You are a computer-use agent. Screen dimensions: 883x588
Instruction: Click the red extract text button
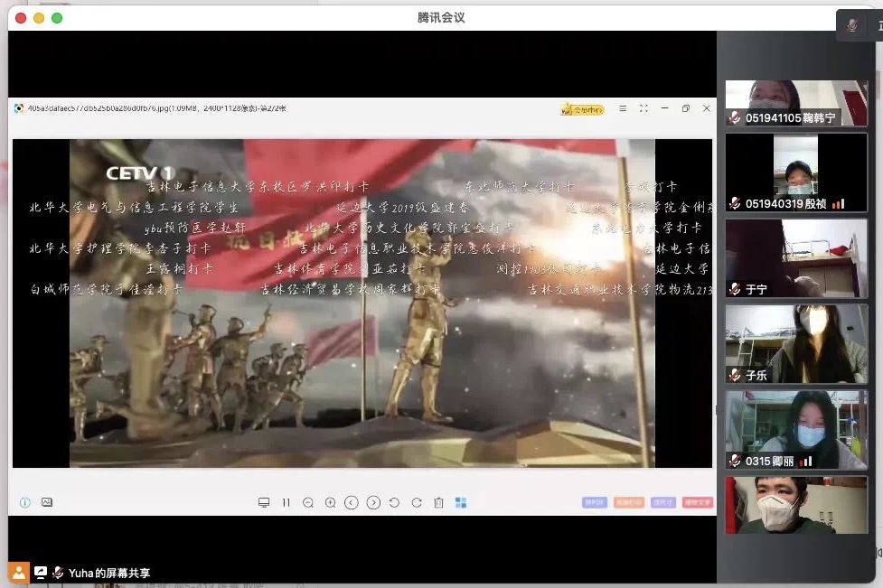pos(698,502)
